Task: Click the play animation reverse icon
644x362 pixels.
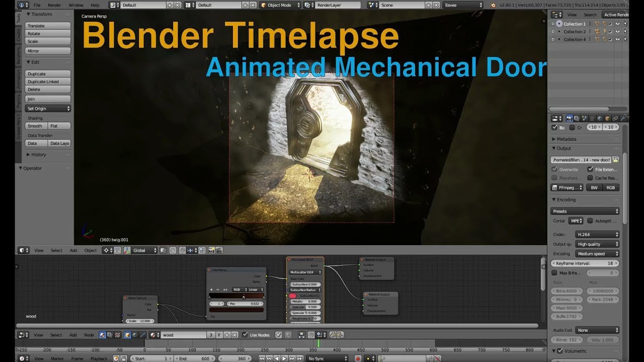Action: point(277,358)
